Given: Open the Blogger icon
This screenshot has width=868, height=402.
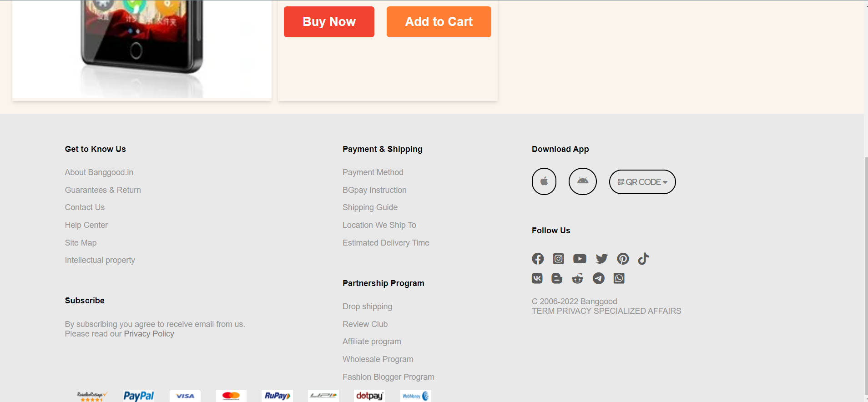Looking at the screenshot, I should (557, 278).
